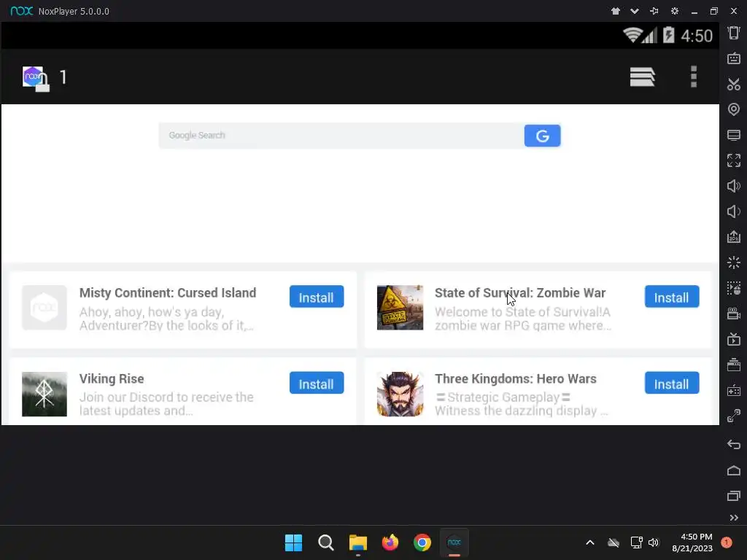Screen dimensions: 747x560
Task: Launch Firefox from taskbar
Action: pos(390,542)
